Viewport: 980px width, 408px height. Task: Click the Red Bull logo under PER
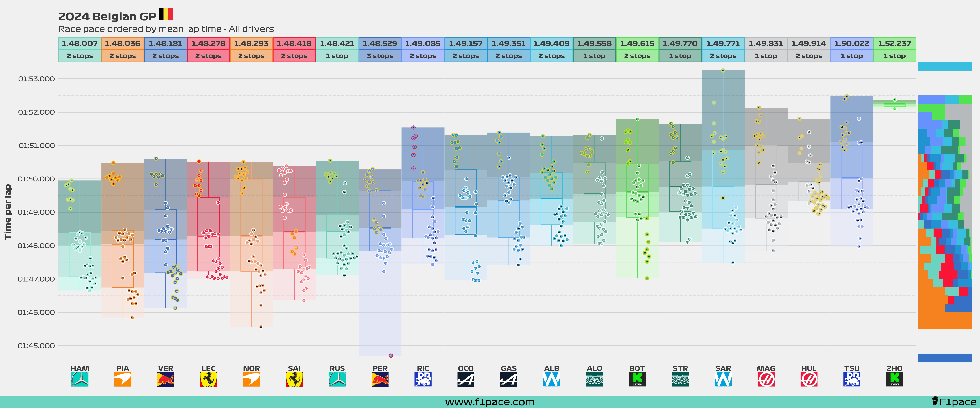click(x=380, y=379)
